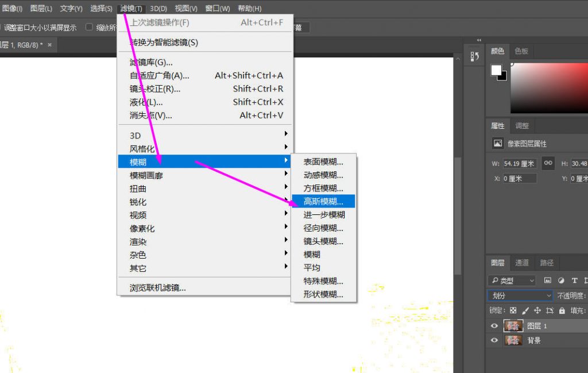Viewport: 588px width, 373px height.
Task: Hide the 背景 layer visibility eye
Action: 494,340
